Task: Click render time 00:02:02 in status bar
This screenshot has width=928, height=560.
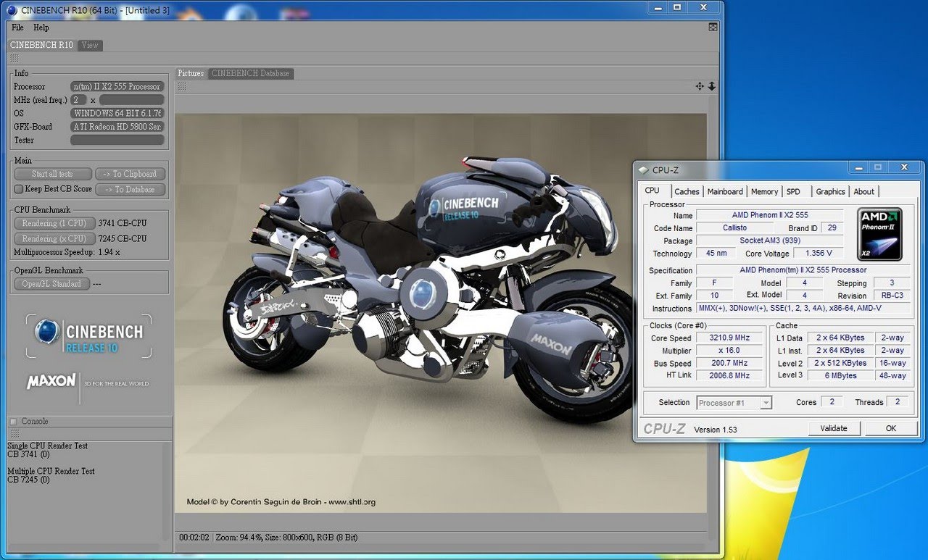Action: click(x=194, y=538)
